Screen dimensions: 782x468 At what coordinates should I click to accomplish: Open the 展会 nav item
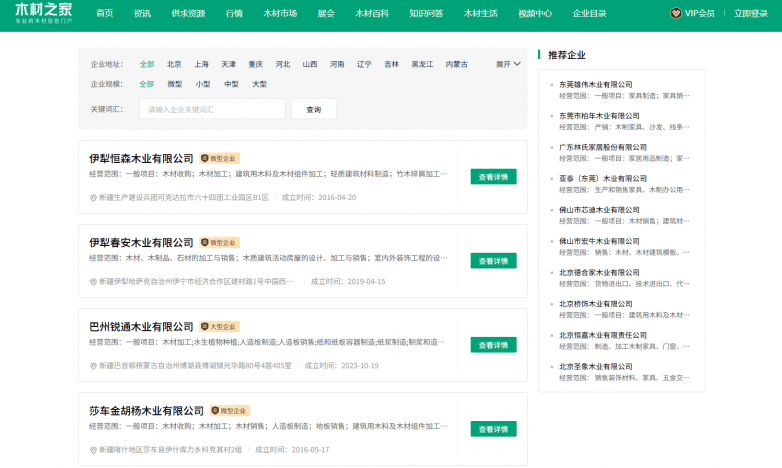coord(326,13)
